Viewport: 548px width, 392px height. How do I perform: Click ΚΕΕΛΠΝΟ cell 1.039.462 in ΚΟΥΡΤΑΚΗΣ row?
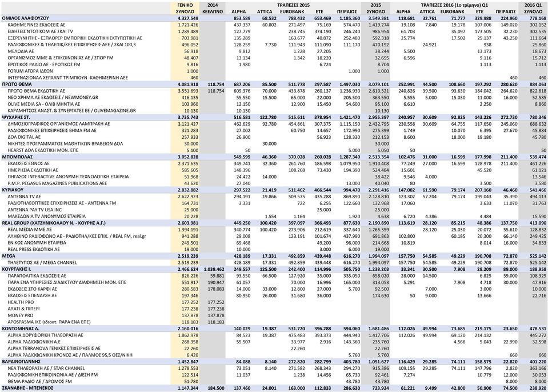pyautogui.click(x=213, y=269)
